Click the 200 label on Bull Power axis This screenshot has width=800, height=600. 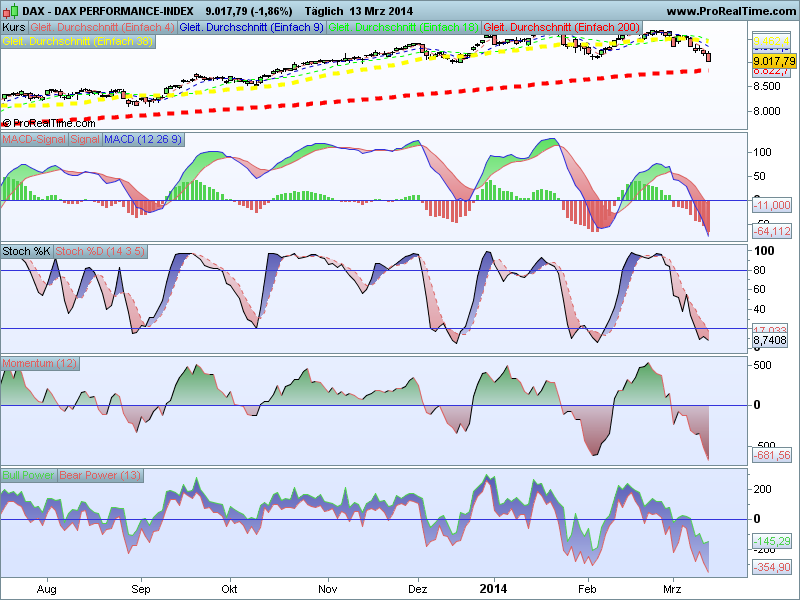click(x=762, y=490)
